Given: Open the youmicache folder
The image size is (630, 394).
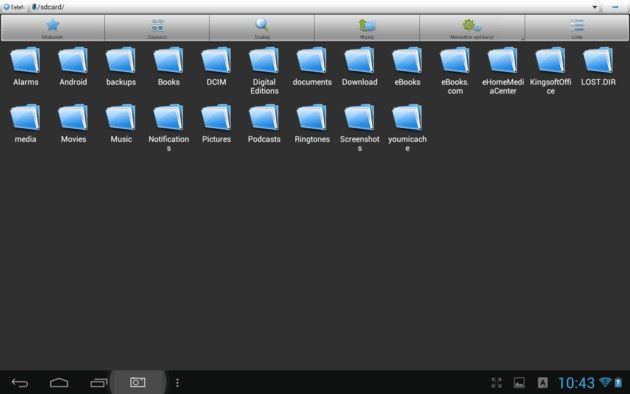Looking at the screenshot, I should pos(407,128).
